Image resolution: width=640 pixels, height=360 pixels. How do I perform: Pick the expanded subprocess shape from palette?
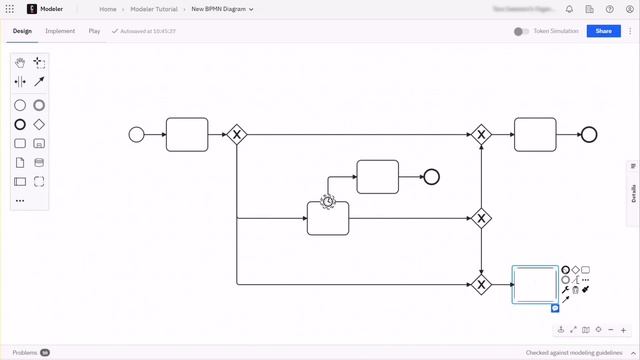[x=39, y=143]
